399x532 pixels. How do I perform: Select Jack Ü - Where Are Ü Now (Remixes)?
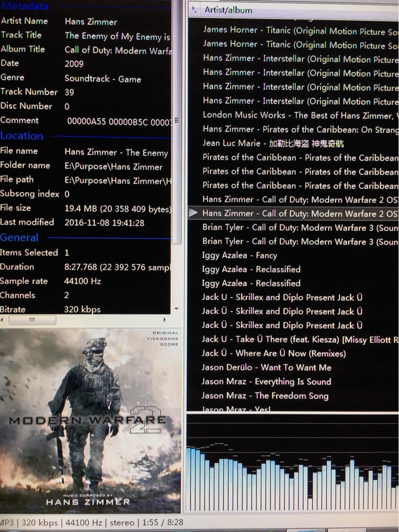click(x=293, y=353)
